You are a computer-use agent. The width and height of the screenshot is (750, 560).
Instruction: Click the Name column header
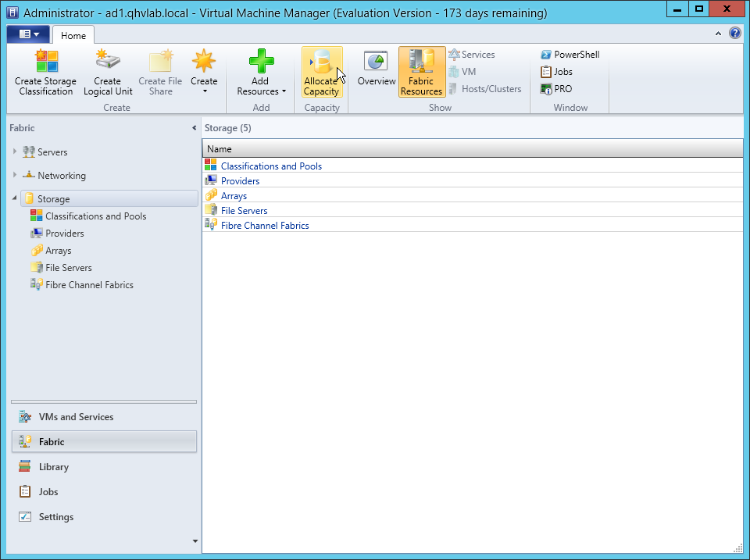[472, 149]
